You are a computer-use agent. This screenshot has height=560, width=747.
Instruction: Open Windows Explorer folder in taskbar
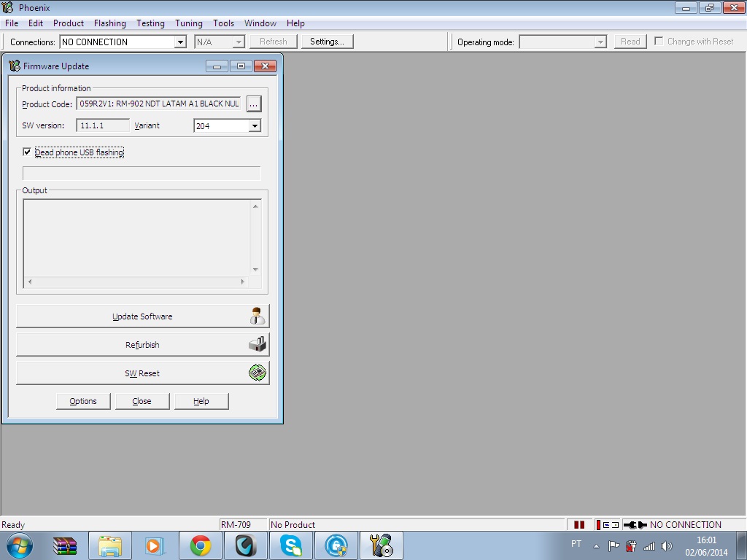[110, 546]
